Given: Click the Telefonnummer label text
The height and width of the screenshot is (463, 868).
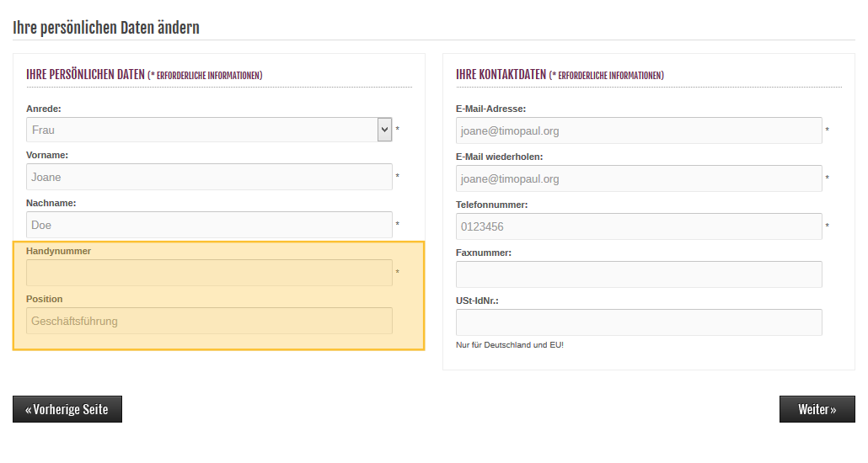Looking at the screenshot, I should (x=491, y=205).
